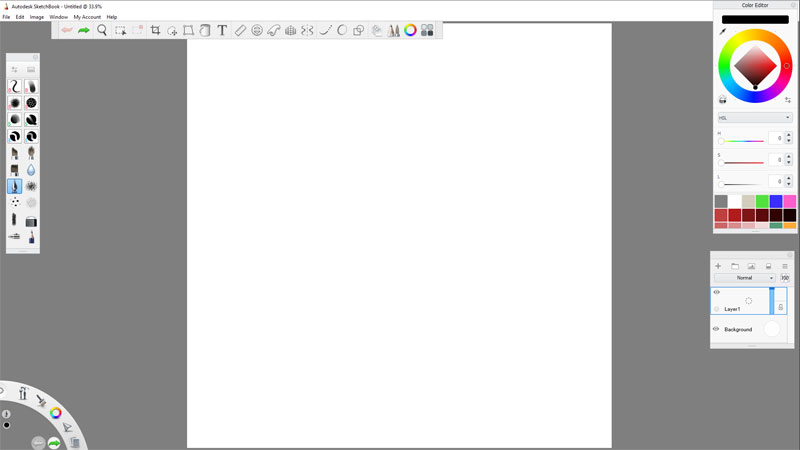
Task: Open the Normal blend mode dropdown
Action: [744, 278]
